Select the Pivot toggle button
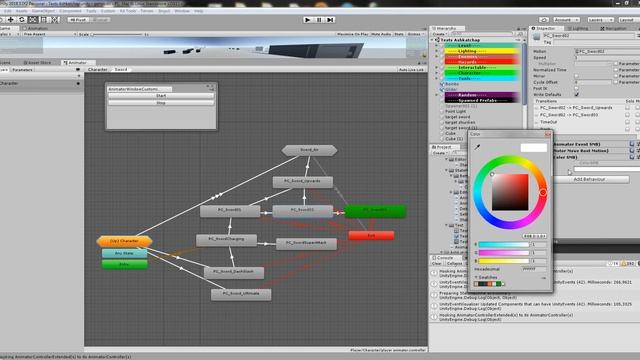The width and height of the screenshot is (640, 360). pyautogui.click(x=78, y=20)
